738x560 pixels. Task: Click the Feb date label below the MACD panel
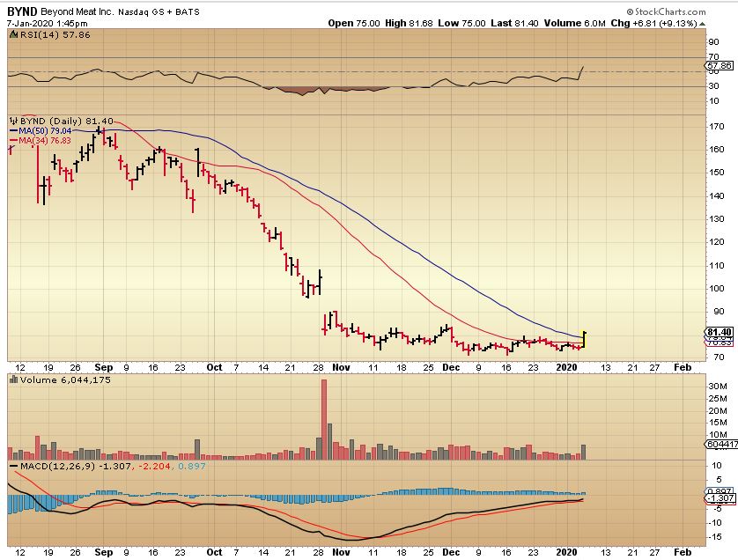[x=683, y=552]
